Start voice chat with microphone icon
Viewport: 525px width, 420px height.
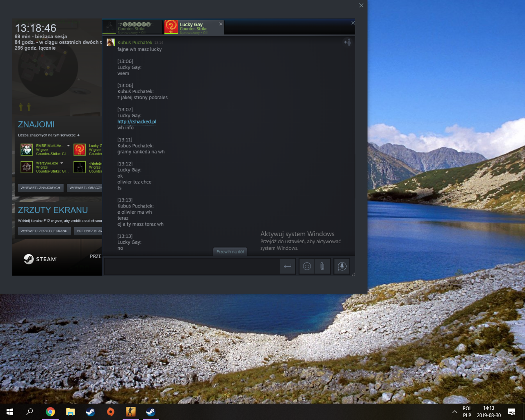[342, 266]
